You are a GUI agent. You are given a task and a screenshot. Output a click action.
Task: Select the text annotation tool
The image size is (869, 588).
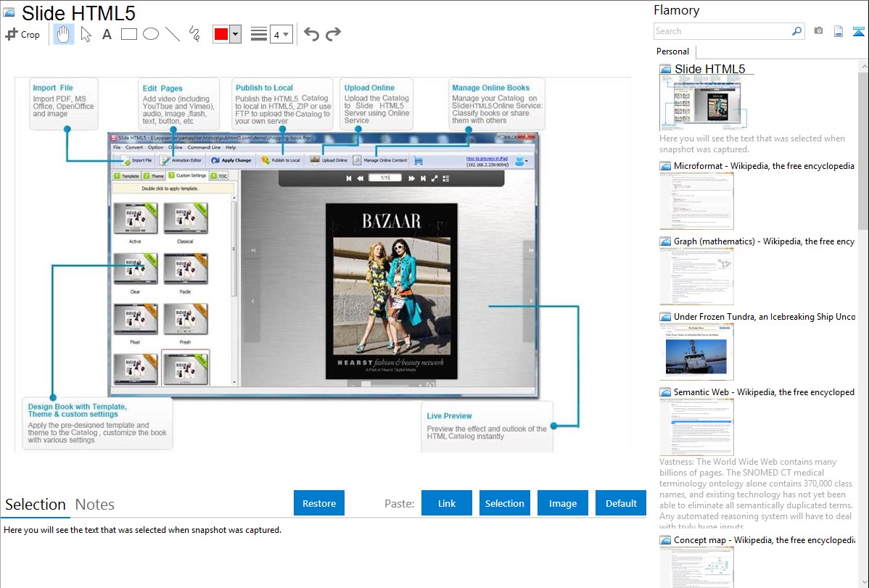[107, 34]
